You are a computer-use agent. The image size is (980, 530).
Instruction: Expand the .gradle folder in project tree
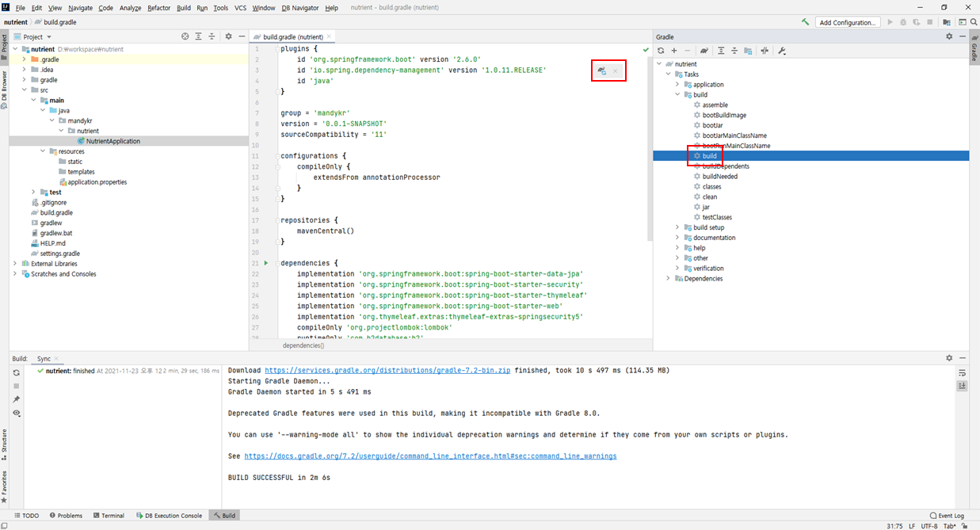click(x=25, y=59)
